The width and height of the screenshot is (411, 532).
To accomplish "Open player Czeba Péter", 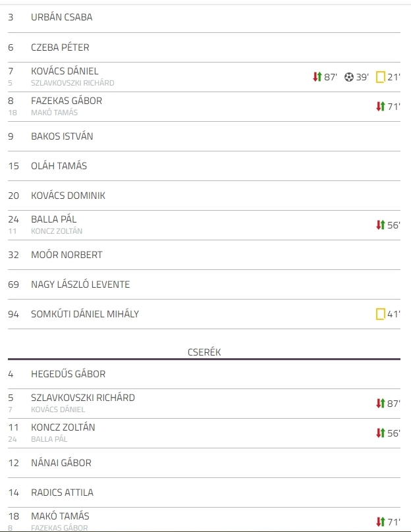I will pos(60,47).
